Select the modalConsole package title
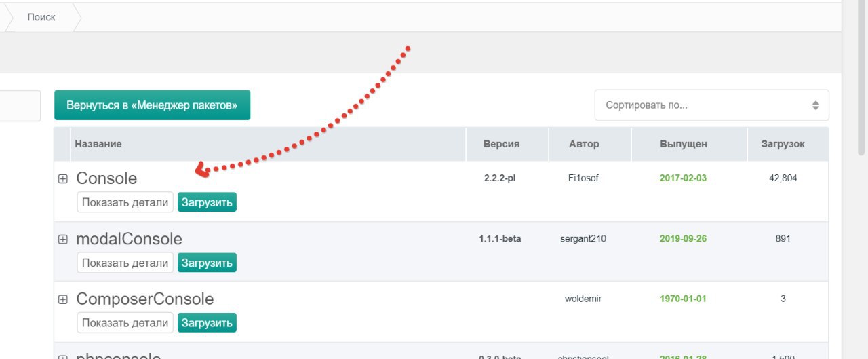 click(x=129, y=239)
